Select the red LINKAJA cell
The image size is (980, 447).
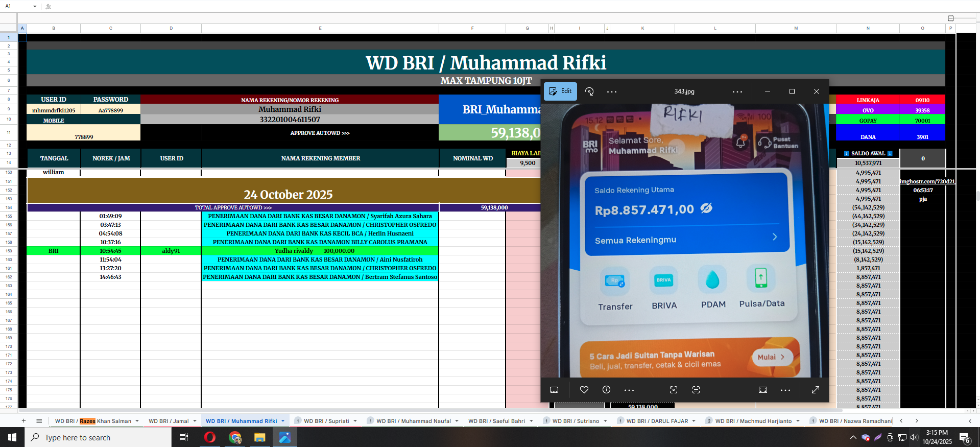pos(868,100)
